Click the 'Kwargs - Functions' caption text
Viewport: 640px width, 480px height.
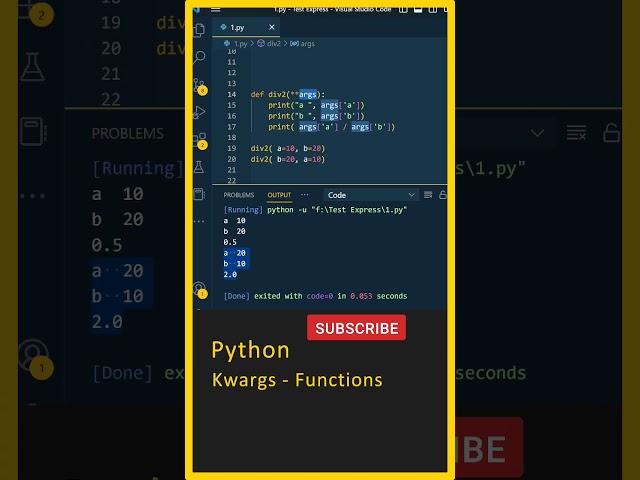(x=297, y=380)
